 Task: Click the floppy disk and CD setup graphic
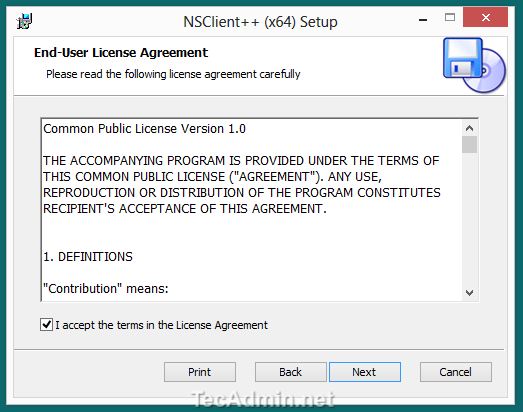pyautogui.click(x=474, y=65)
